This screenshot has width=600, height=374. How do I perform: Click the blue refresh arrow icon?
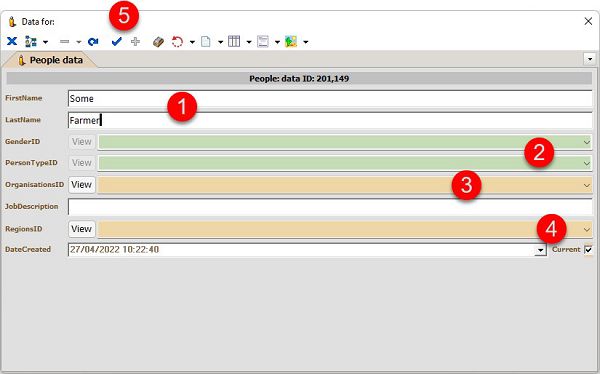pyautogui.click(x=93, y=41)
